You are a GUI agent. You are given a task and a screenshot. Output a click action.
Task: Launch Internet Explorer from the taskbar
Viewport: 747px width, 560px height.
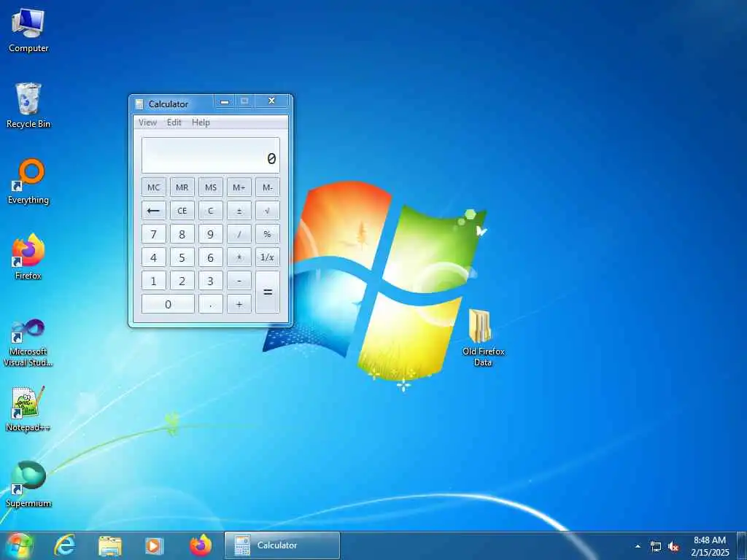coord(65,545)
